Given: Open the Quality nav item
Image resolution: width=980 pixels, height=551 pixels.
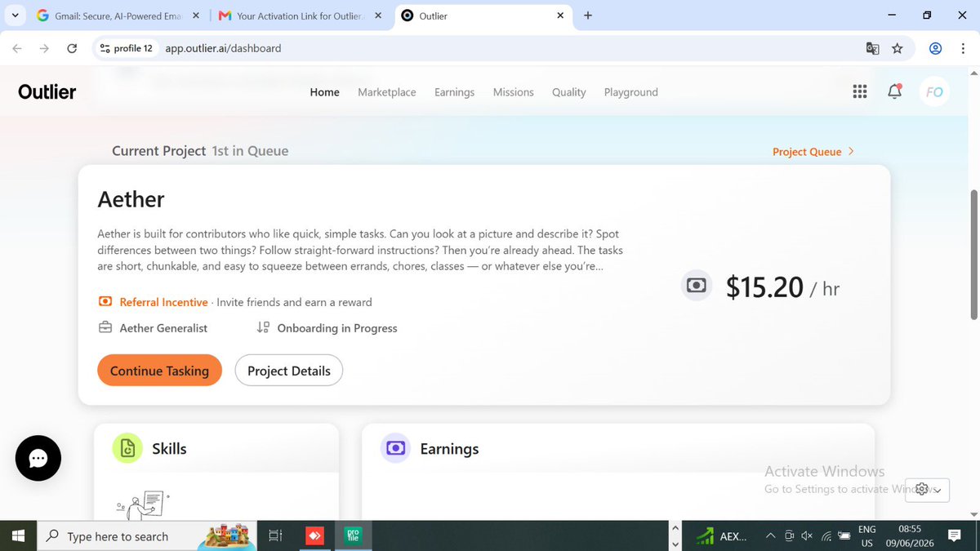Looking at the screenshot, I should point(569,92).
